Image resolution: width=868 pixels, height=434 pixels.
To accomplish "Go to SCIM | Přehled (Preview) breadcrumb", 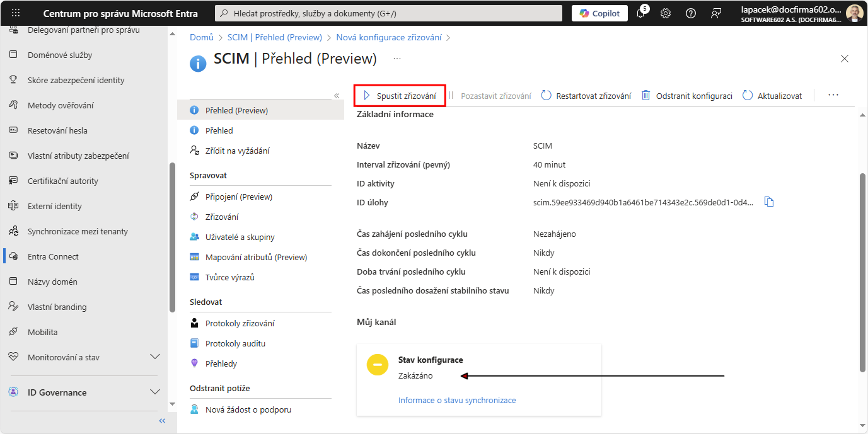I will 275,37.
